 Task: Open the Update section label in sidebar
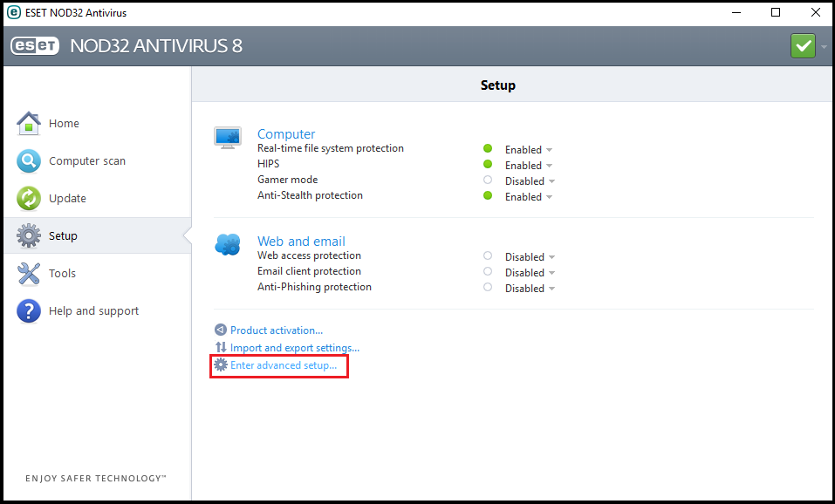pos(67,199)
